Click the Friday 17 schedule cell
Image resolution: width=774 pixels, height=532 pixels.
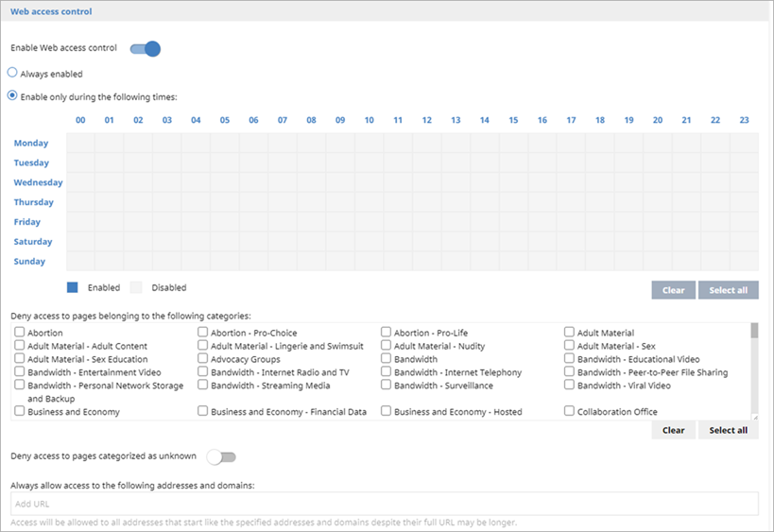(571, 221)
